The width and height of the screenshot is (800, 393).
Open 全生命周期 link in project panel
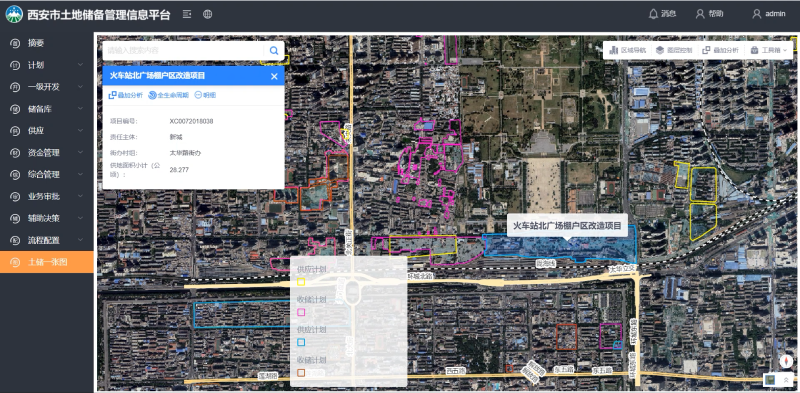(x=168, y=95)
